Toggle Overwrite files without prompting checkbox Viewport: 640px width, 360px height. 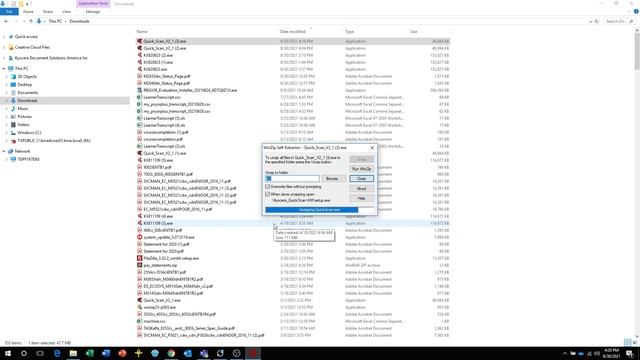pos(268,187)
